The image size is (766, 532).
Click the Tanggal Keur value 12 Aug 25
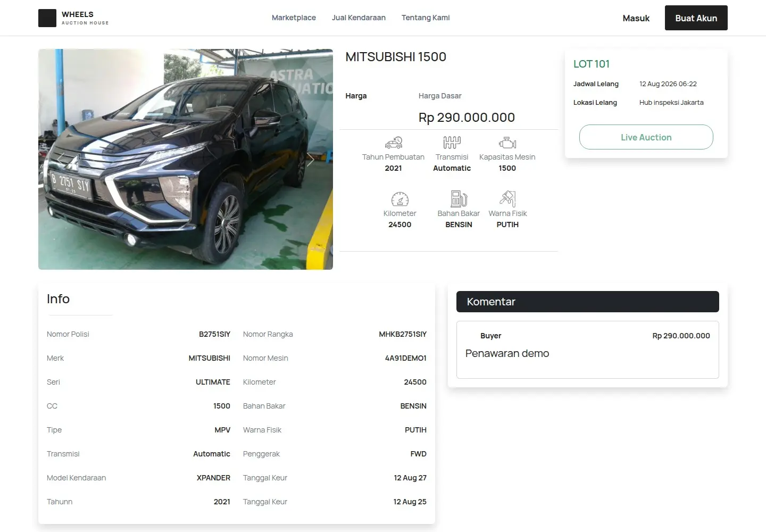coord(410,502)
